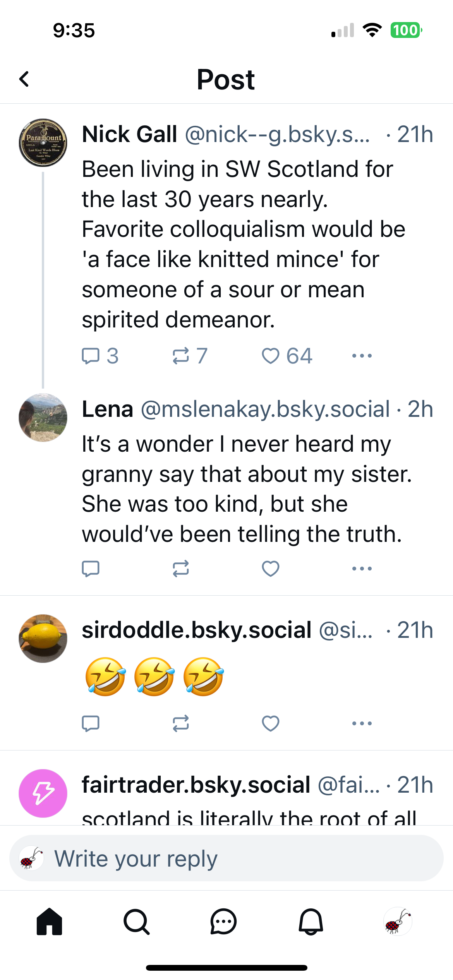
Task: Open the three-dot menu on Lena's reply
Action: (362, 569)
